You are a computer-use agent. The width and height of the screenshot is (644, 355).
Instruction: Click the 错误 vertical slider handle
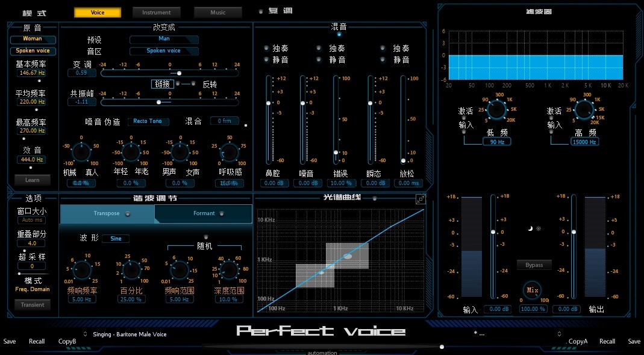pyautogui.click(x=336, y=152)
